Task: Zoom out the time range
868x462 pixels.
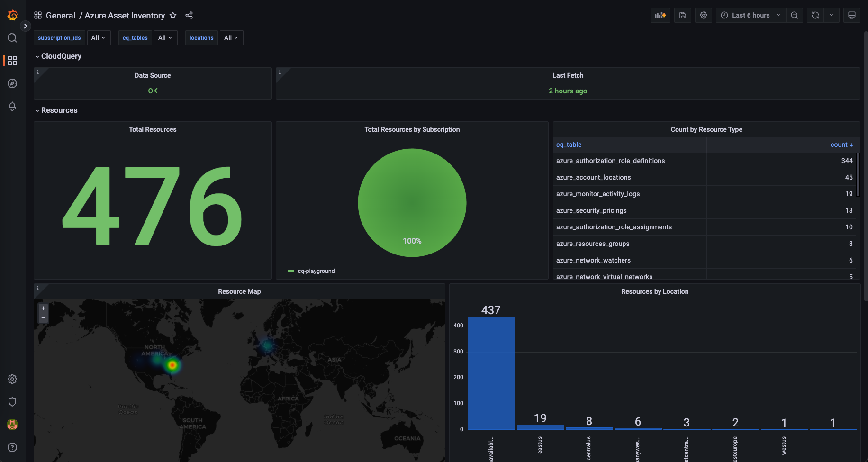Action: point(795,15)
